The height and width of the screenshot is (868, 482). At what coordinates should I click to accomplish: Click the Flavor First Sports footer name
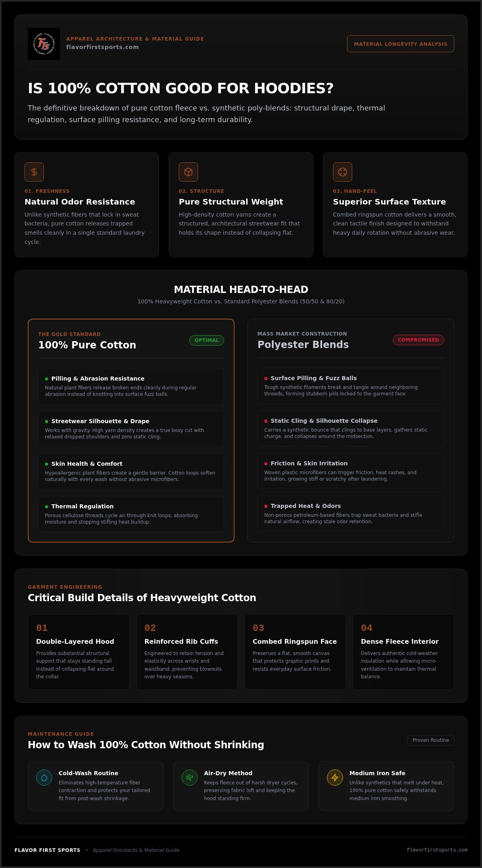pyautogui.click(x=47, y=850)
